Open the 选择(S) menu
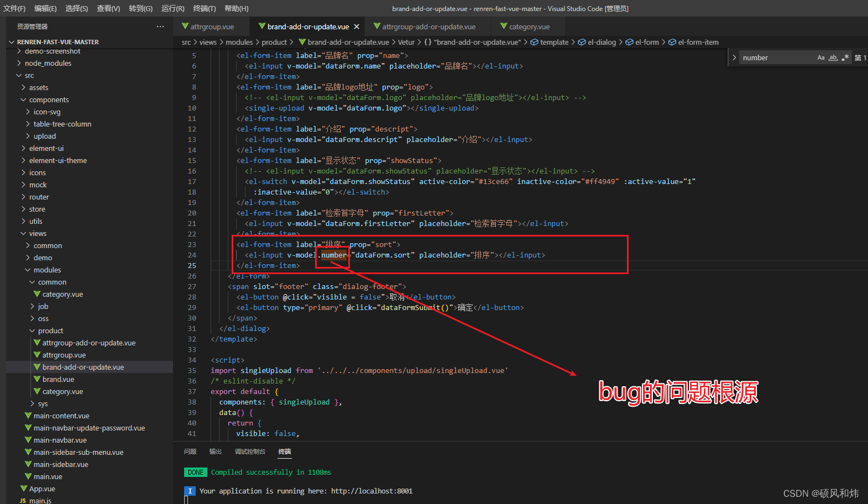The height and width of the screenshot is (504, 868). [x=77, y=8]
